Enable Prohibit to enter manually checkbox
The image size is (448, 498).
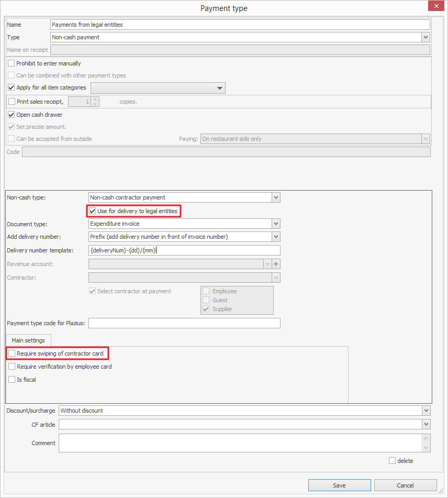tap(12, 63)
